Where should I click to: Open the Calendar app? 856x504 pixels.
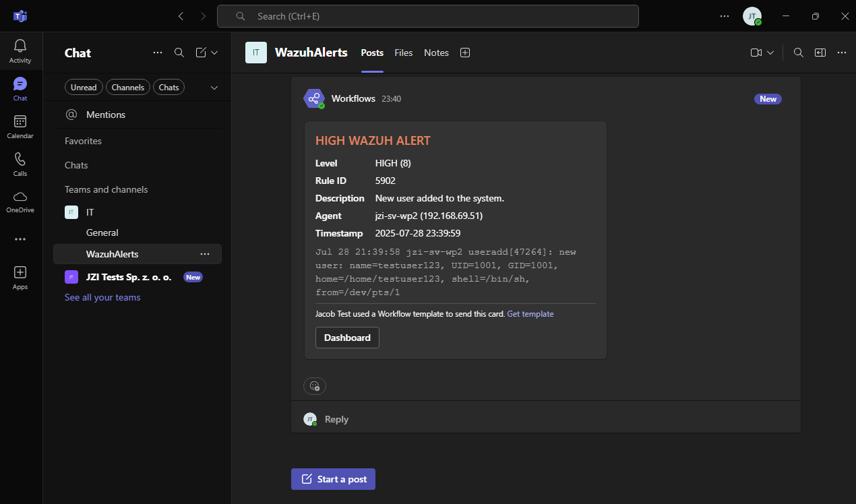point(20,127)
